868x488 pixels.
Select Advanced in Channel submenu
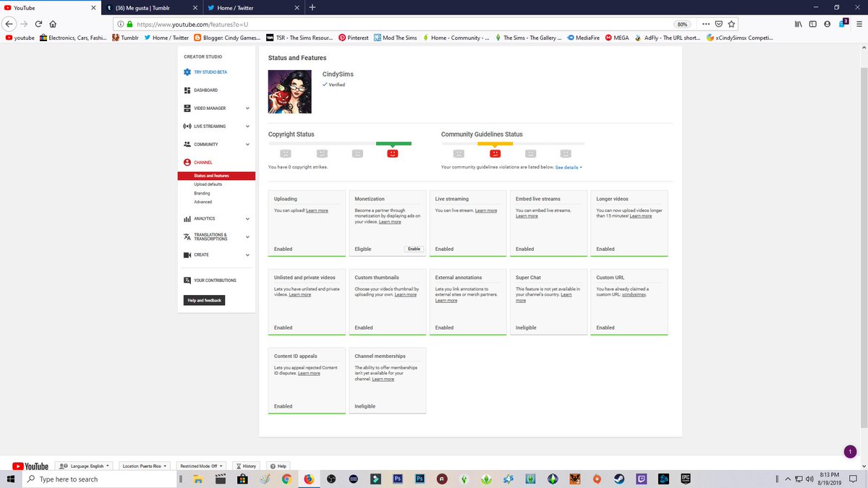coord(203,202)
